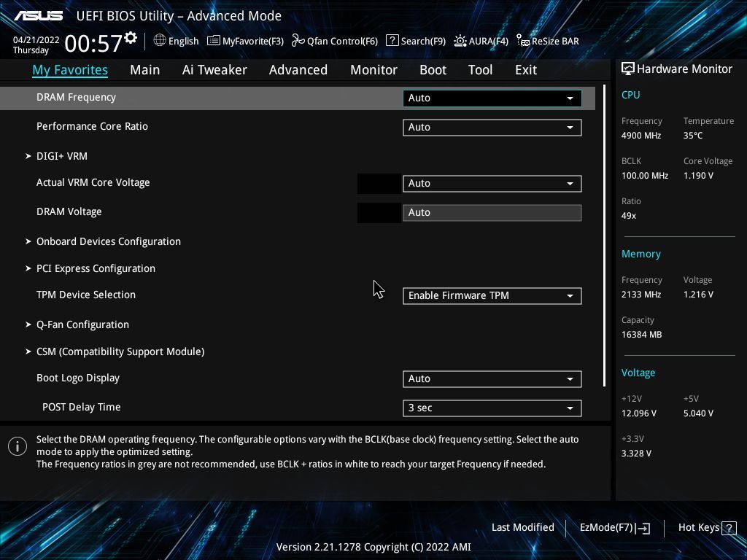The image size is (747, 560).
Task: Click the settings list scrollbar
Action: pos(604,236)
